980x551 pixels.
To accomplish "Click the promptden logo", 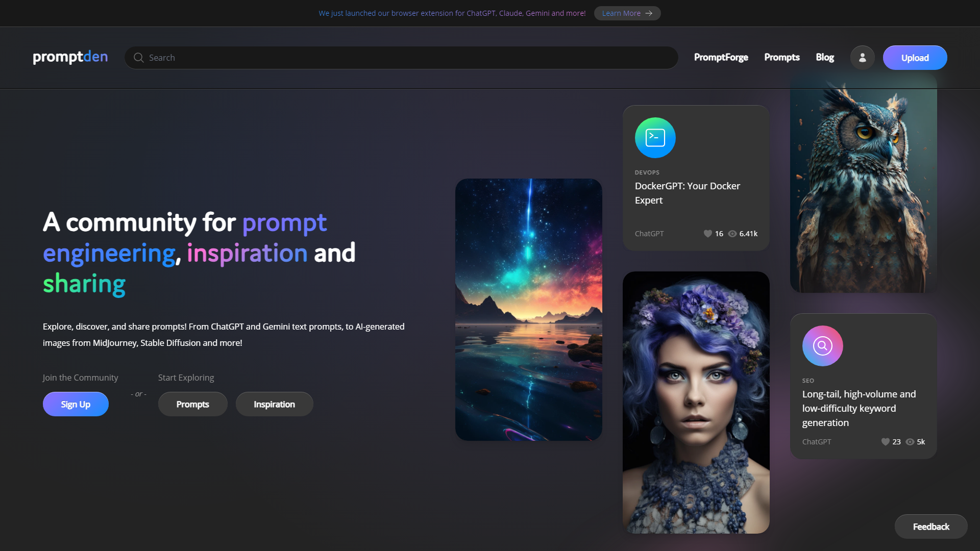I will pos(70,57).
